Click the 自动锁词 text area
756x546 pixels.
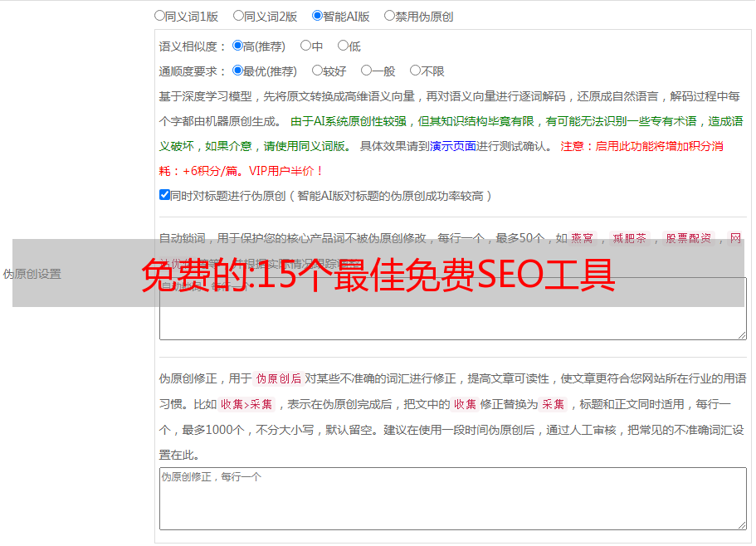453,309
